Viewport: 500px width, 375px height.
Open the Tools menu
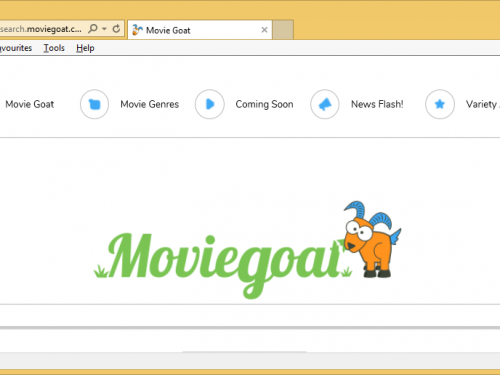(54, 48)
